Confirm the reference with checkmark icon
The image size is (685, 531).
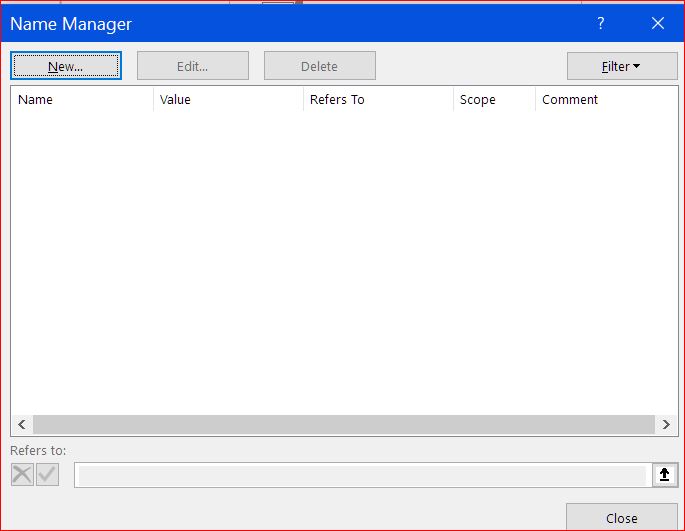point(47,475)
